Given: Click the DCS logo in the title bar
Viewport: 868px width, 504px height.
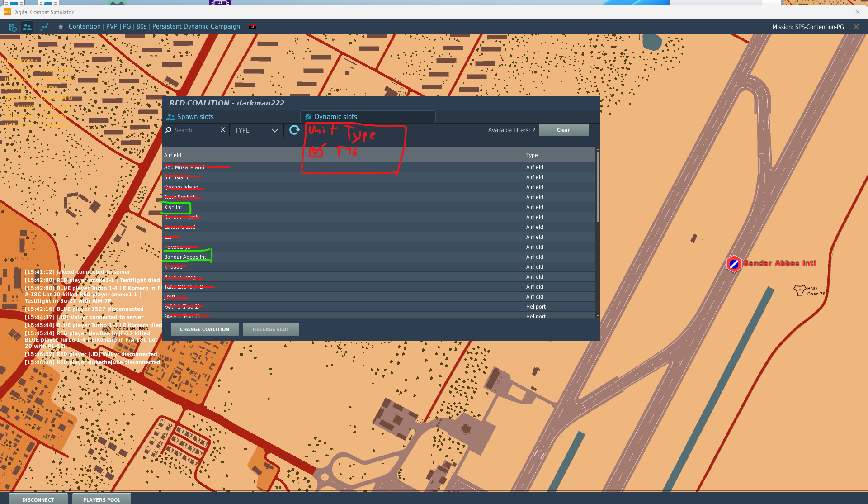Looking at the screenshot, I should [x=7, y=12].
